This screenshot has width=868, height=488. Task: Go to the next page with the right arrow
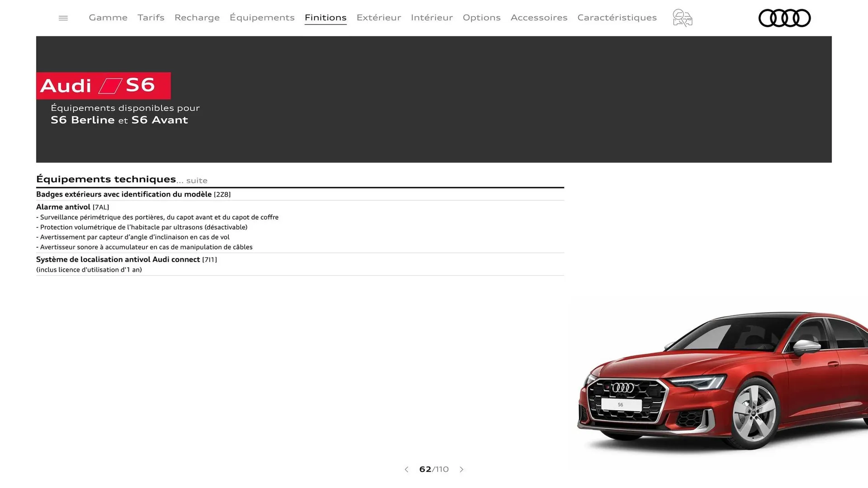pos(462,469)
